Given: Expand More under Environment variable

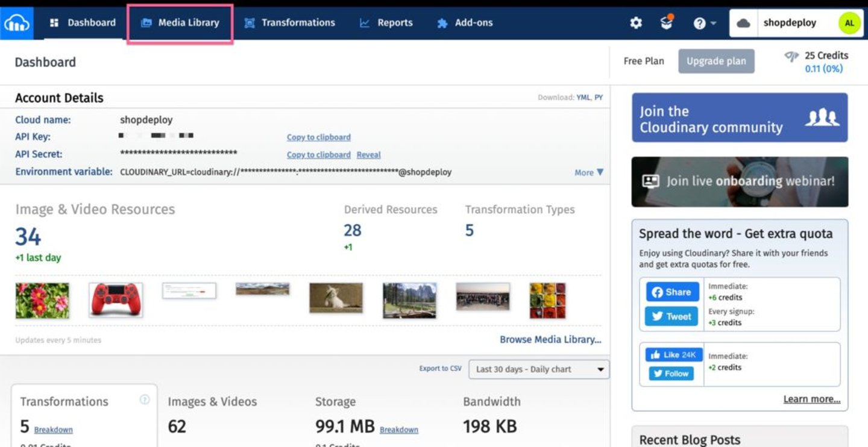Looking at the screenshot, I should pyautogui.click(x=588, y=172).
